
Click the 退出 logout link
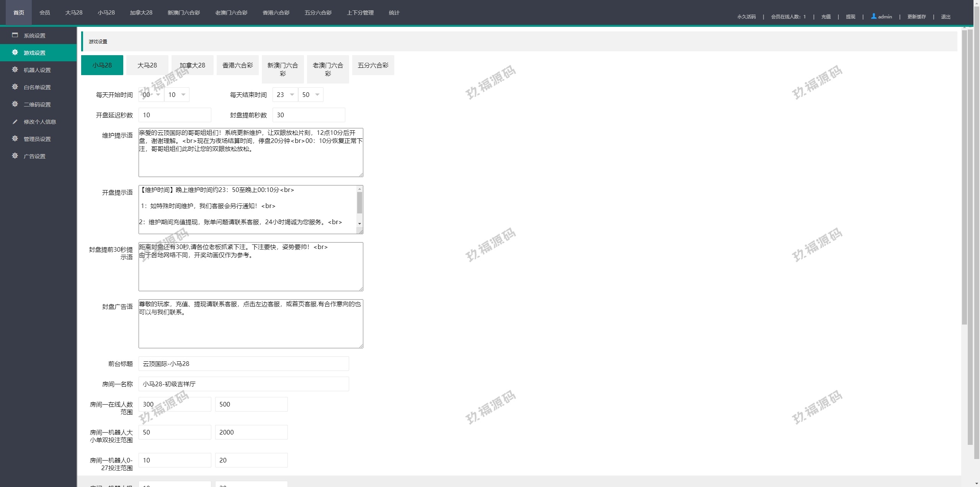(x=946, y=17)
